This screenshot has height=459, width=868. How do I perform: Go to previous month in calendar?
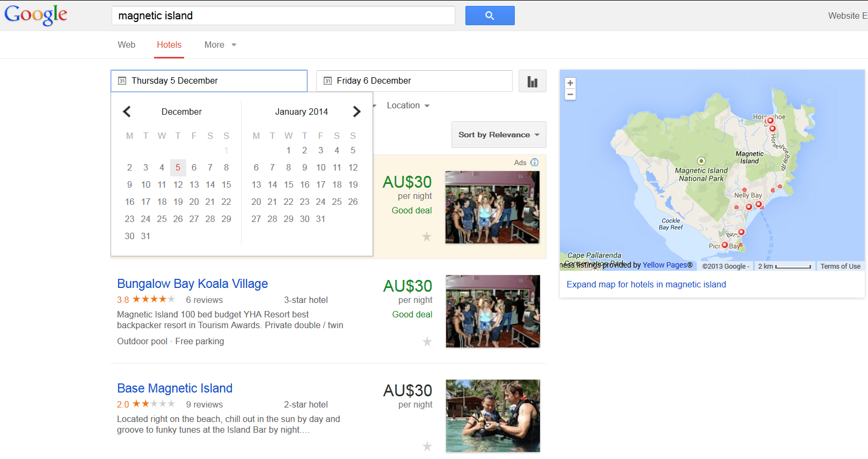tap(127, 112)
